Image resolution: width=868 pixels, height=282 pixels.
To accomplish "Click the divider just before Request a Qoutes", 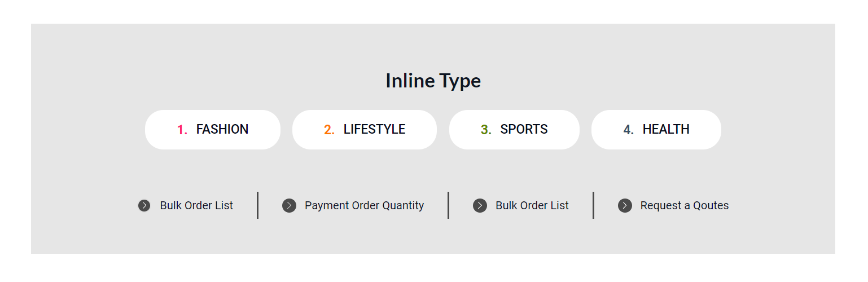I will coord(593,205).
